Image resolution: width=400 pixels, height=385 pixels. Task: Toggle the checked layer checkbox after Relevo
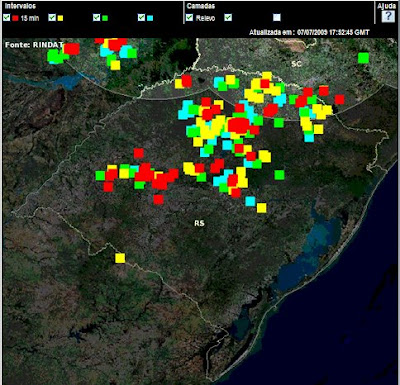pos(228,17)
